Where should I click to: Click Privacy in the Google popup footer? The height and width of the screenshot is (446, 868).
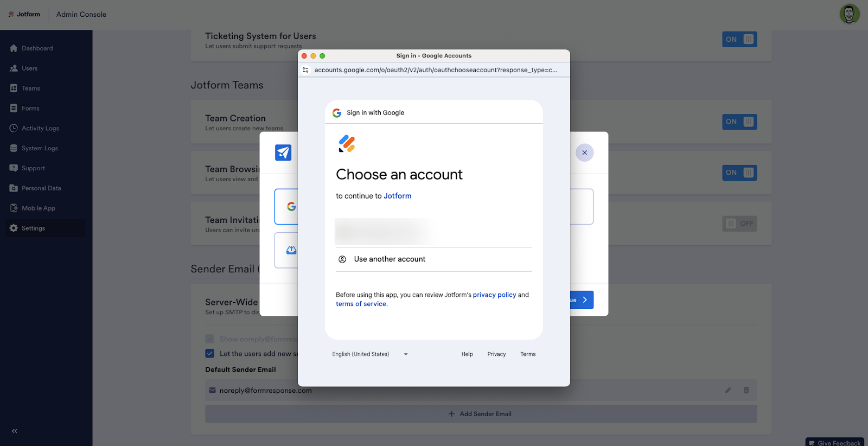496,354
